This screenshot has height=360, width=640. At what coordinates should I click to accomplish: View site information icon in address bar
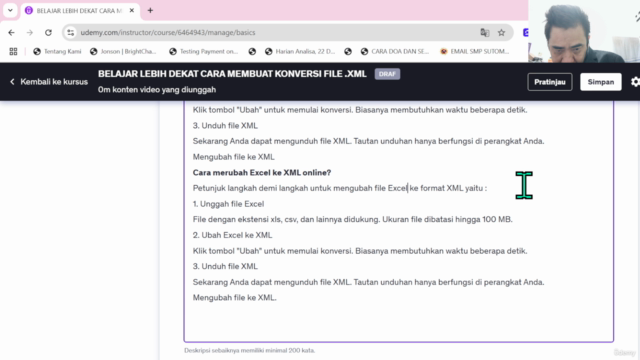pos(71,33)
